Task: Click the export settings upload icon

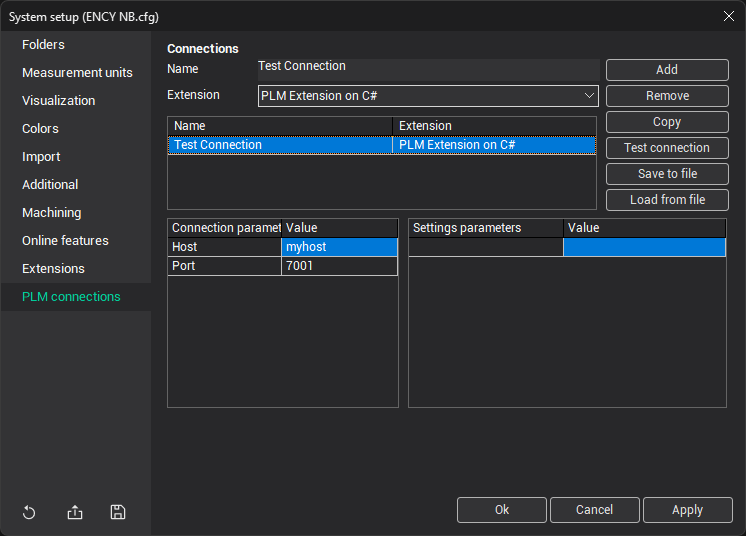Action: point(75,512)
